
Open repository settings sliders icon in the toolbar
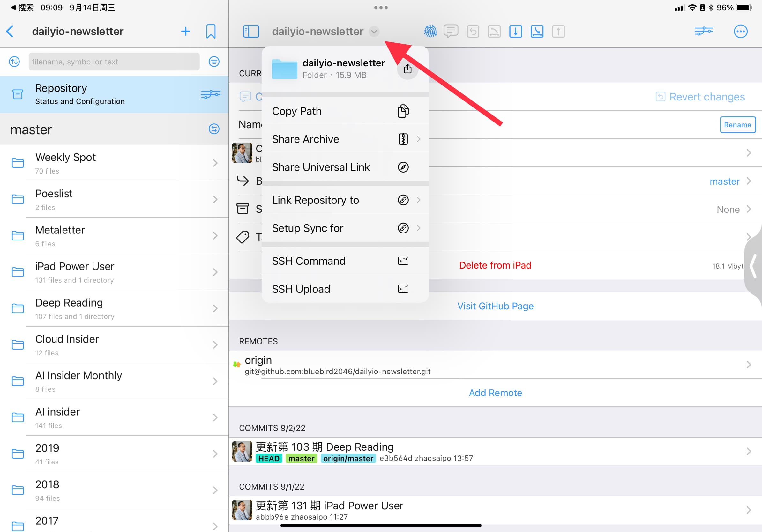point(704,31)
